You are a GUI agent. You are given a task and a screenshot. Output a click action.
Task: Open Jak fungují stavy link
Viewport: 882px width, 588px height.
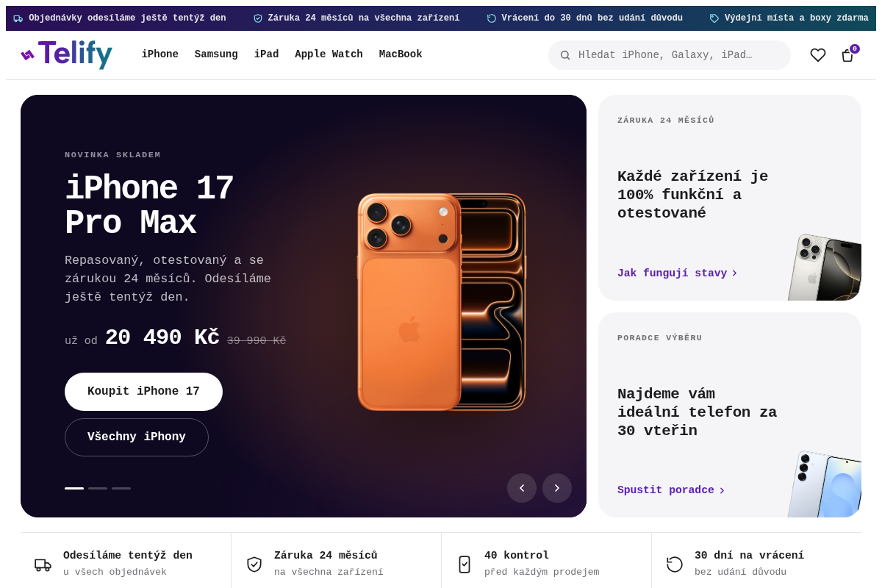pyautogui.click(x=678, y=273)
